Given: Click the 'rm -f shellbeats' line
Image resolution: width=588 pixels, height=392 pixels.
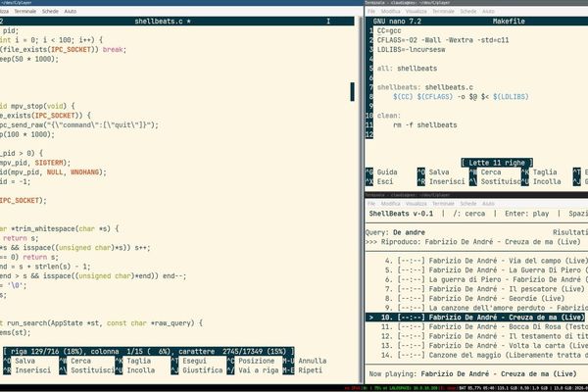Looking at the screenshot, I should click(425, 124).
